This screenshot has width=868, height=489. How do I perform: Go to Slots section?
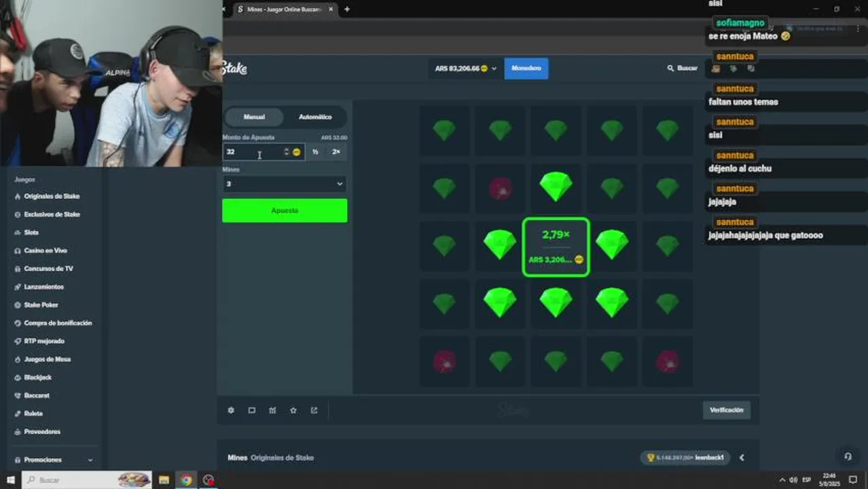coord(31,232)
